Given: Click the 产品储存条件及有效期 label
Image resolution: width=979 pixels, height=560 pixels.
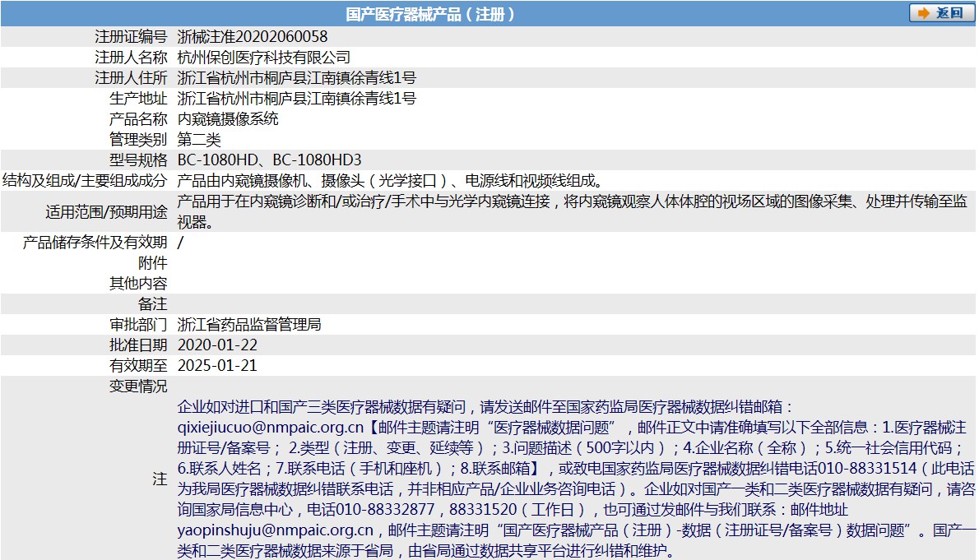Looking at the screenshot, I should 95,243.
